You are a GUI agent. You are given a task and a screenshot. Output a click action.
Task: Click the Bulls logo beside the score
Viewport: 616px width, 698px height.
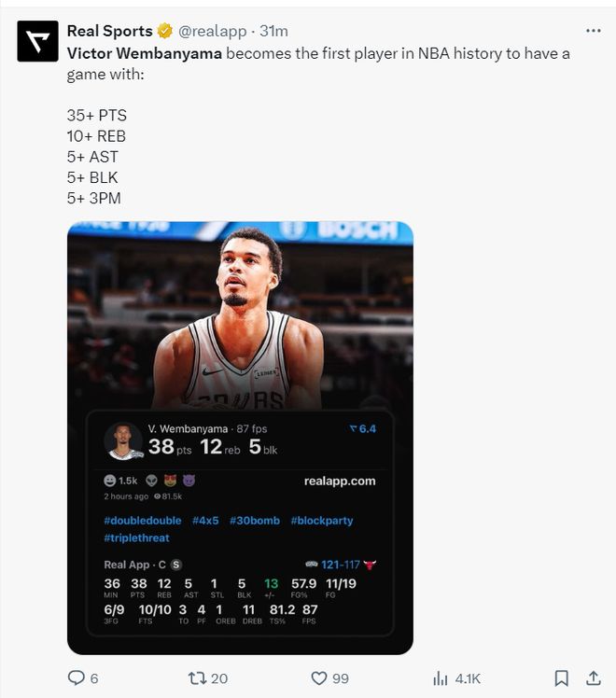[x=370, y=565]
